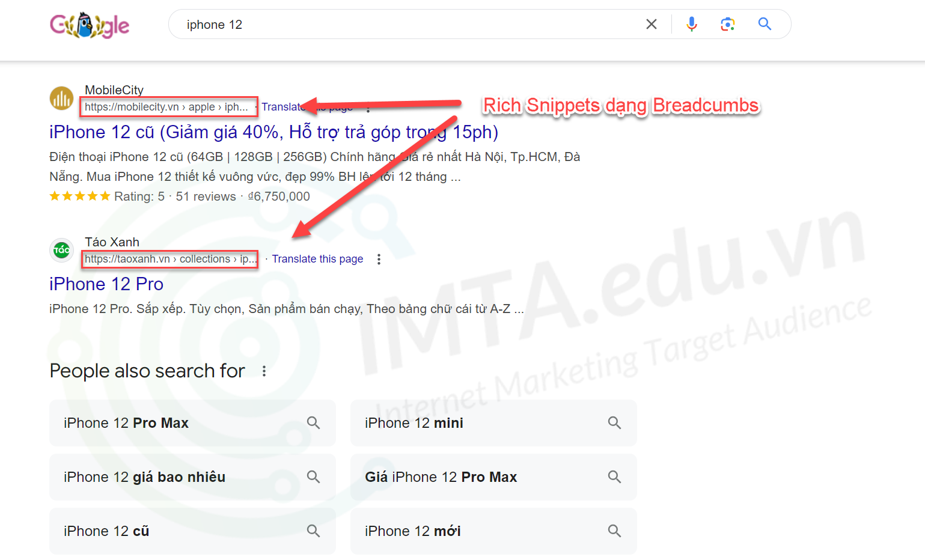Image resolution: width=925 pixels, height=560 pixels.
Task: Open Google Lens image search icon
Action: point(728,24)
